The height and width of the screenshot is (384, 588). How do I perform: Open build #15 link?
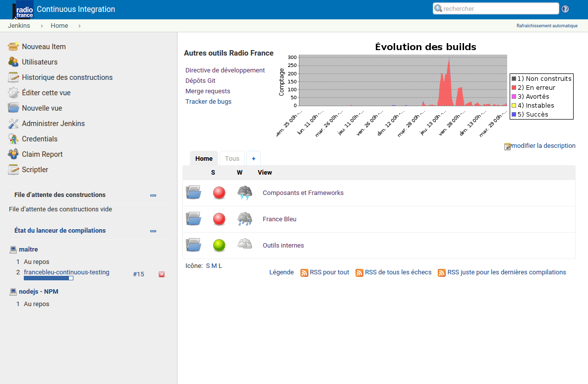point(138,274)
